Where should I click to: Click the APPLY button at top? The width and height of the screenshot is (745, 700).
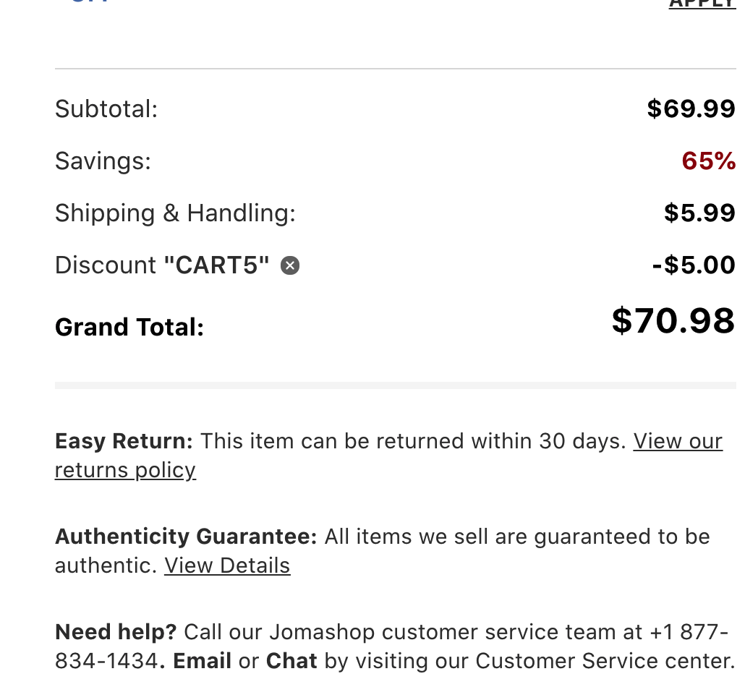click(702, 4)
